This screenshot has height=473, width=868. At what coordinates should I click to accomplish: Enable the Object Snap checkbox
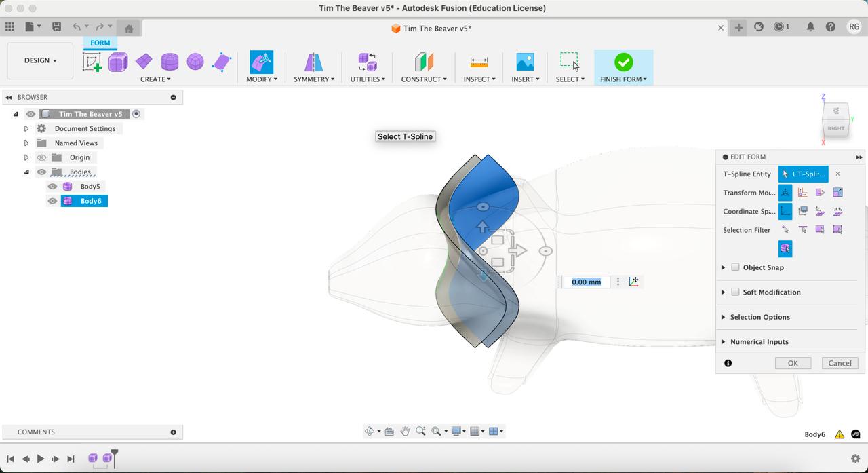click(x=735, y=267)
